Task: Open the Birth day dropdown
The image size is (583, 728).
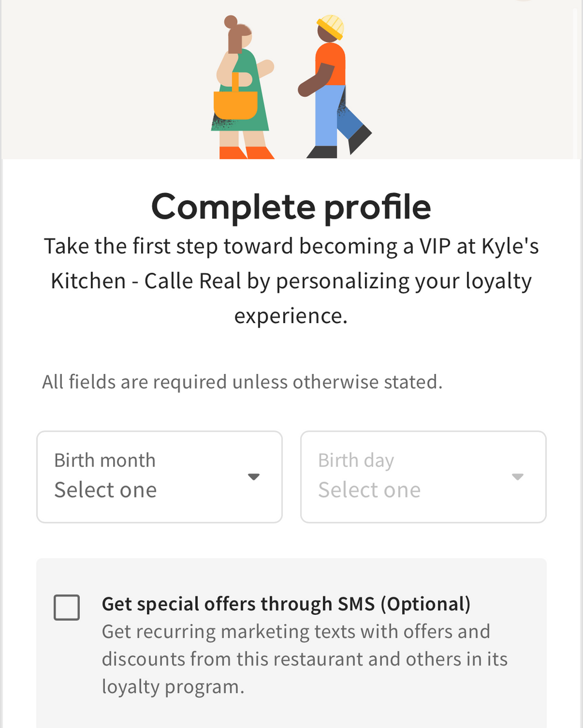Action: point(423,477)
